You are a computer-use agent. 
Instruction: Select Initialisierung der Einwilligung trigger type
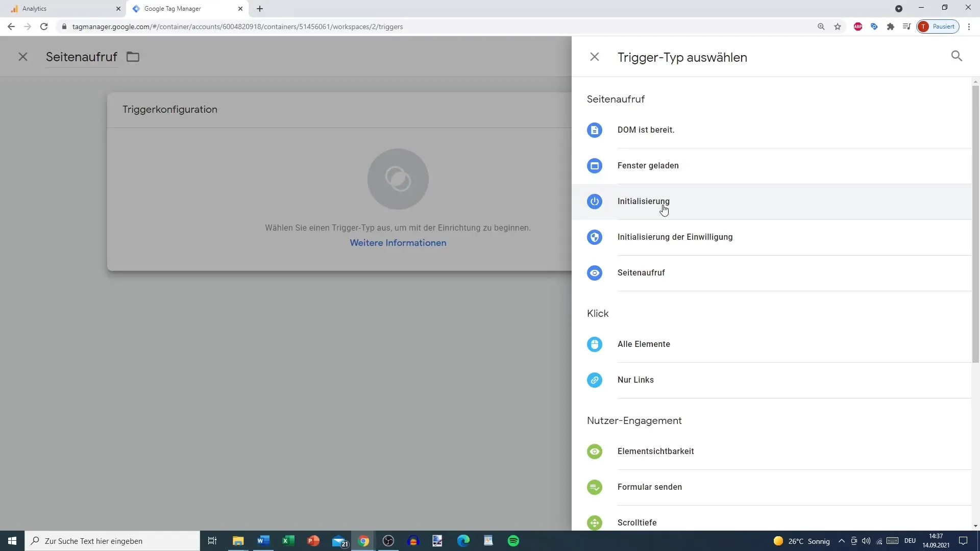click(x=771, y=237)
